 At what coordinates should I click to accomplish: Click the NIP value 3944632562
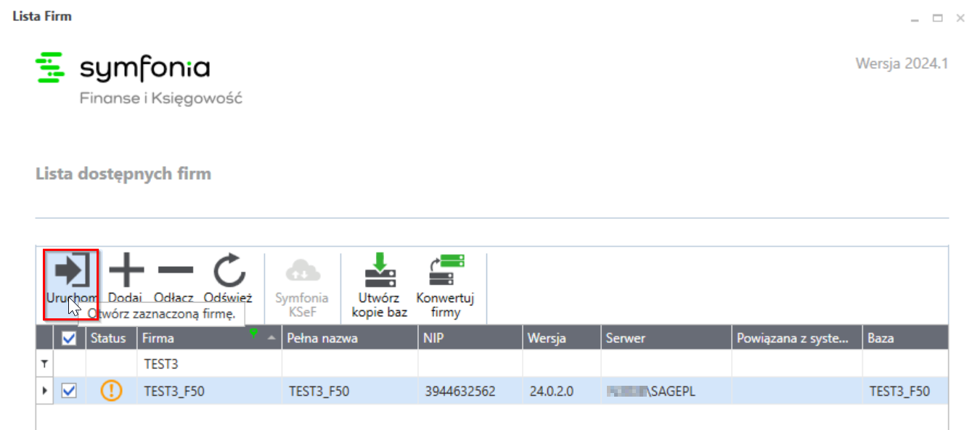[x=460, y=392]
